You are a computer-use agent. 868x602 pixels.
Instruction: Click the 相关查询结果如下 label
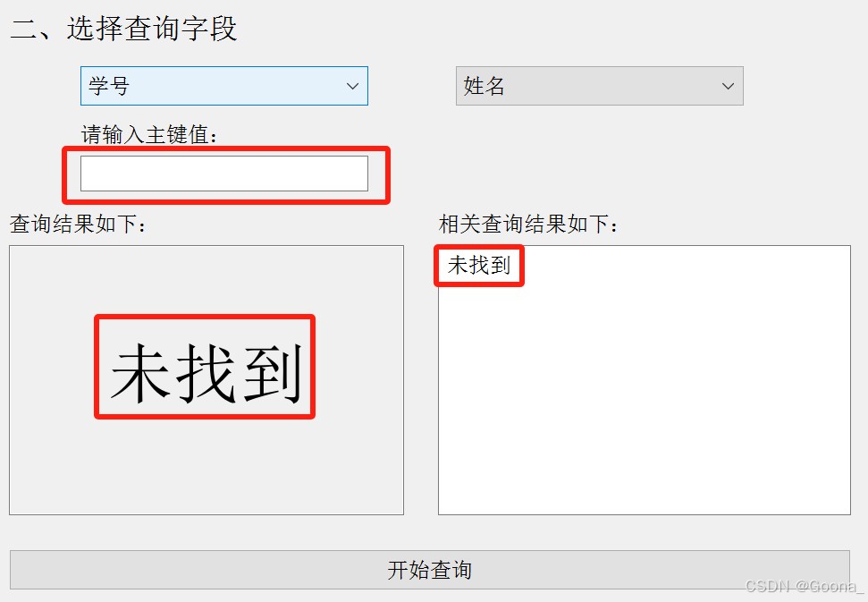(528, 225)
